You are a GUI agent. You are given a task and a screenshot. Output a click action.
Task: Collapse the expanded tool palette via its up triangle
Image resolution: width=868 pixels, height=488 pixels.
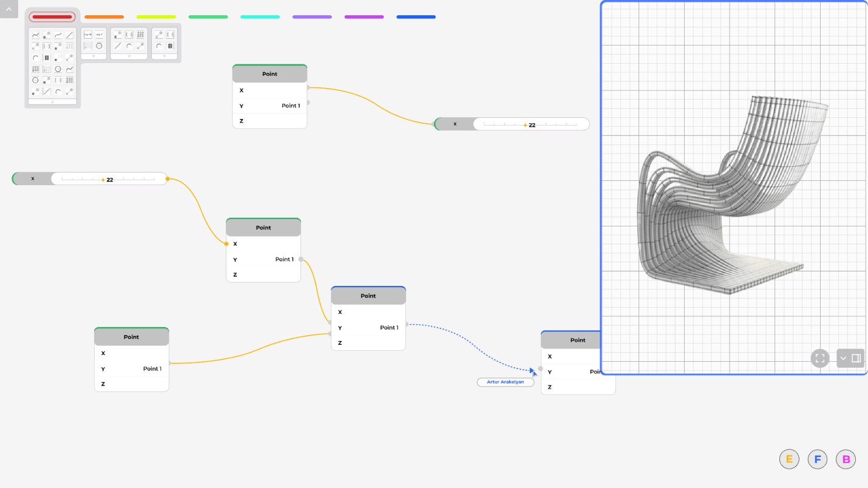(x=53, y=101)
